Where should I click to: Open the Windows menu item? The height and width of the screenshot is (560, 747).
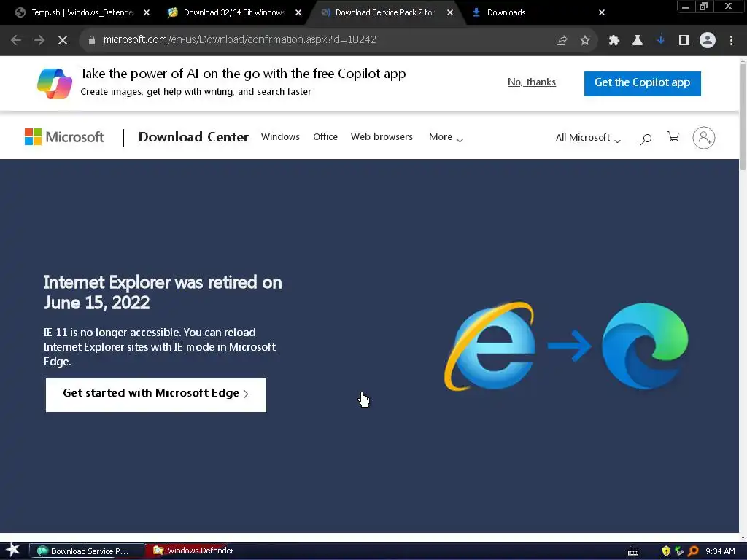(x=280, y=137)
